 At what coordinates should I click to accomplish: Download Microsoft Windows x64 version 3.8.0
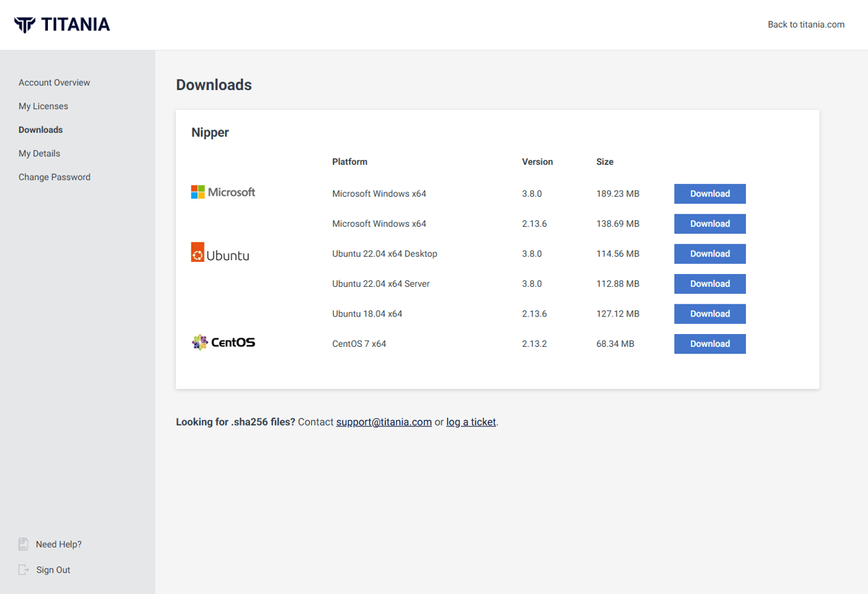tap(710, 194)
